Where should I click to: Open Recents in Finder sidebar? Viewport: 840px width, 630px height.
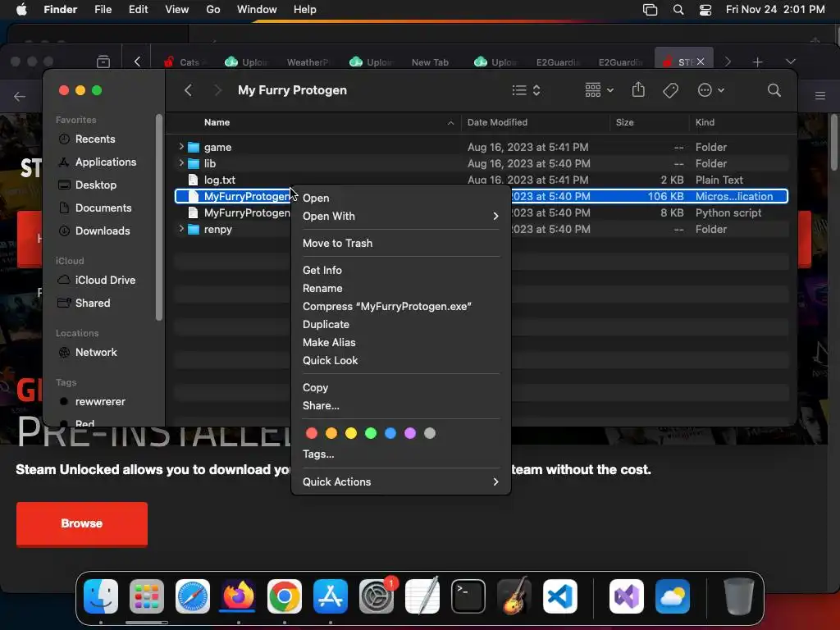(x=95, y=139)
